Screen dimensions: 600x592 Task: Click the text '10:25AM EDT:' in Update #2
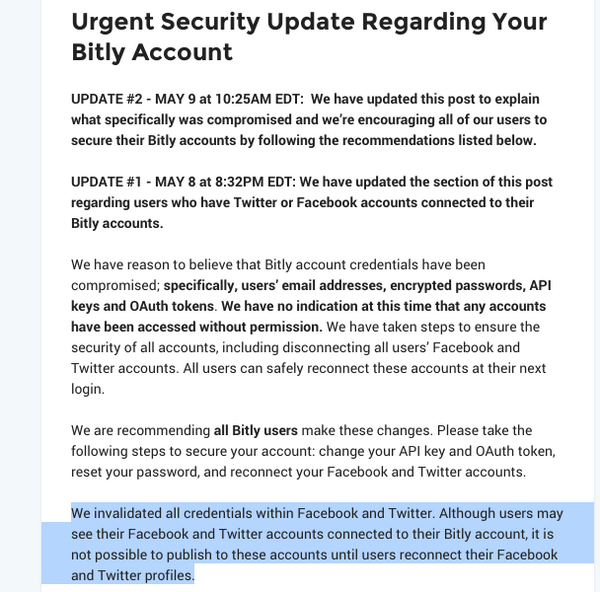pos(259,99)
